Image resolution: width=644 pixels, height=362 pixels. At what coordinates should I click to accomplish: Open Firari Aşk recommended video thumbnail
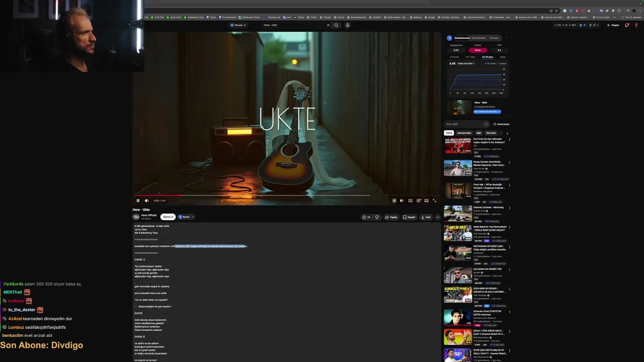pyautogui.click(x=458, y=191)
